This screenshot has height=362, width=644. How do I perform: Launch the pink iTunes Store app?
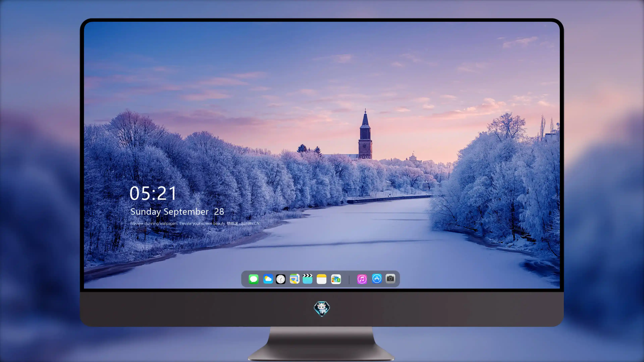click(x=362, y=279)
